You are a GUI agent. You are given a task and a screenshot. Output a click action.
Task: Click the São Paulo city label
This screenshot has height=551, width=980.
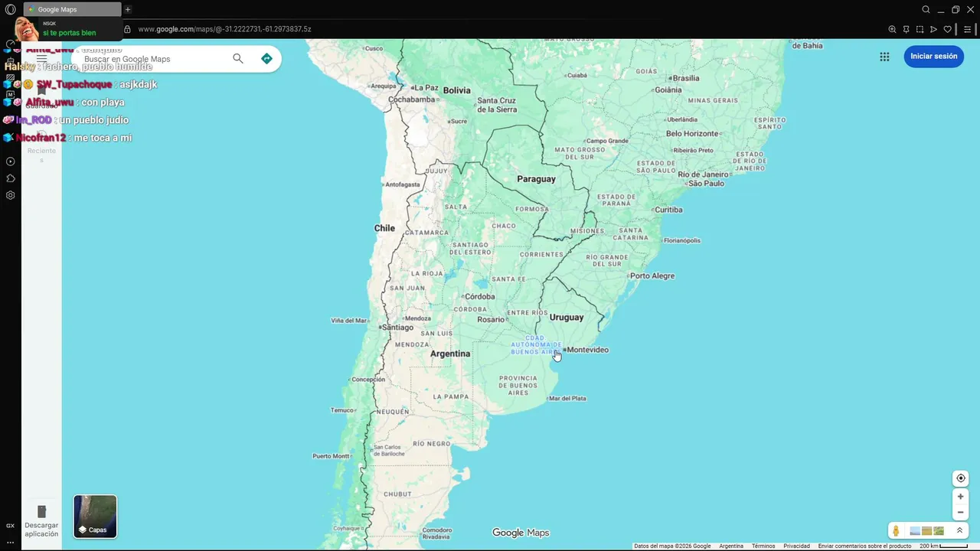tap(707, 184)
